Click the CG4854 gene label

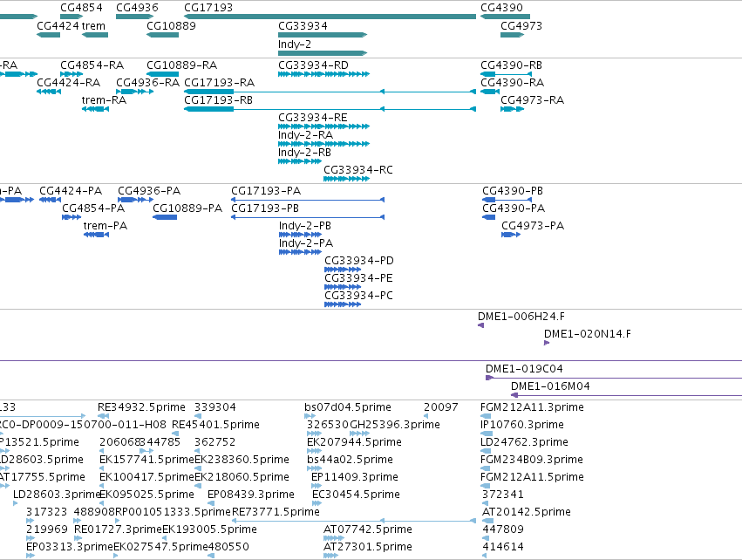[81, 8]
